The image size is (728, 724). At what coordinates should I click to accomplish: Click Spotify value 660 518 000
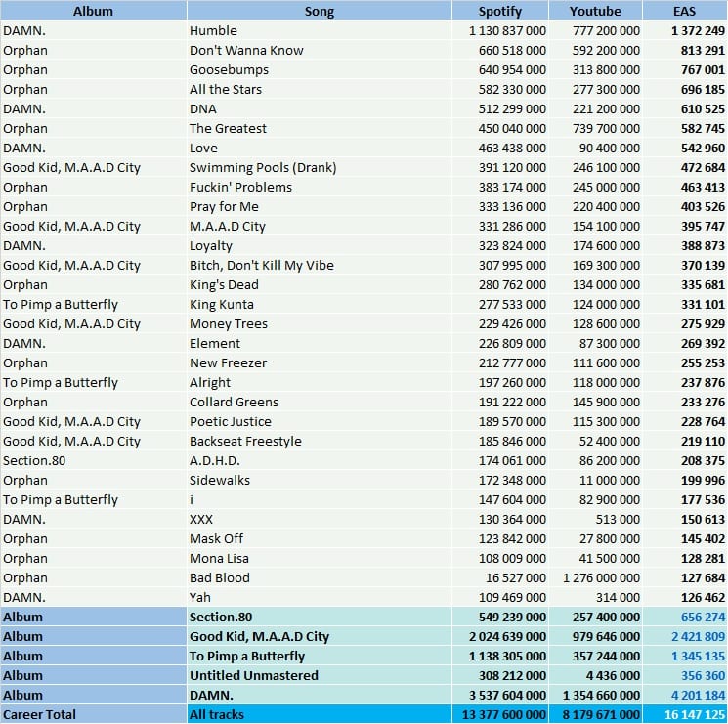pos(512,50)
